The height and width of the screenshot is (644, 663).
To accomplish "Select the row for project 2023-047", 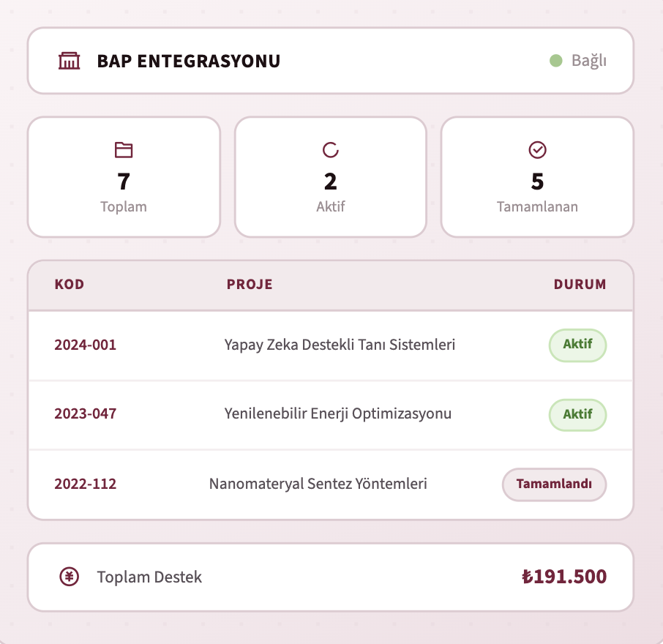I will pos(330,414).
